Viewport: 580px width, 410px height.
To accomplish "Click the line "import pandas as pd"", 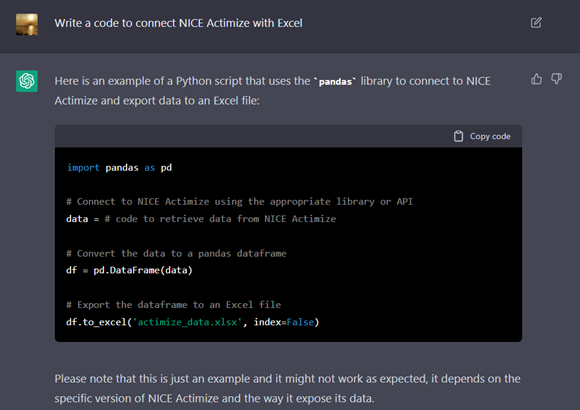I will (119, 168).
